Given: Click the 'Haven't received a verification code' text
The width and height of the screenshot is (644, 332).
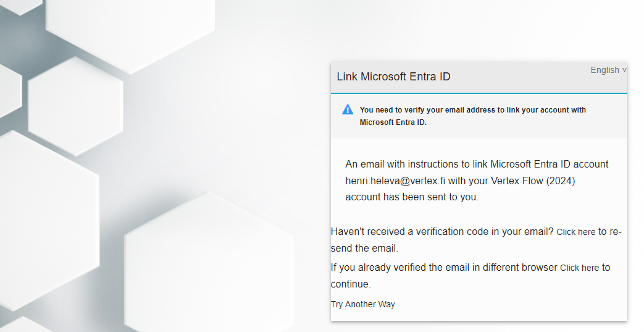Looking at the screenshot, I should 442,232.
